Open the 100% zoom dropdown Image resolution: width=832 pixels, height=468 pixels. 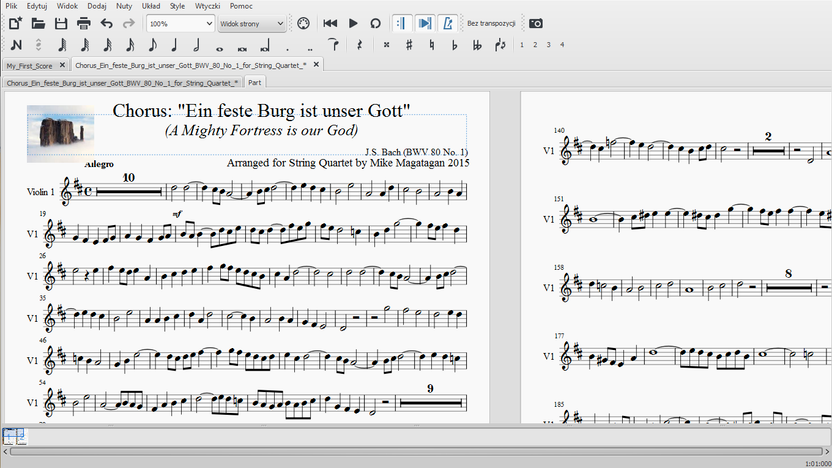coord(180,23)
